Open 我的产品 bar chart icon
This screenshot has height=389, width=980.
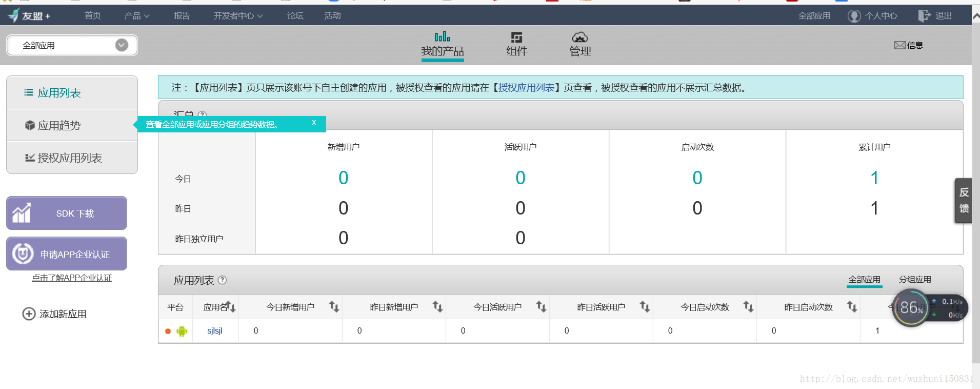coord(442,37)
